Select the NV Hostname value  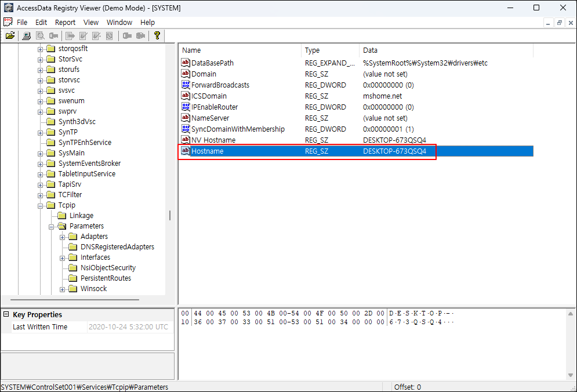[213, 140]
